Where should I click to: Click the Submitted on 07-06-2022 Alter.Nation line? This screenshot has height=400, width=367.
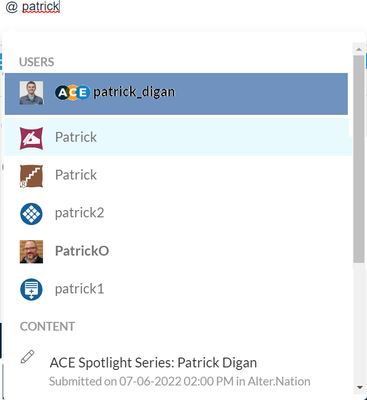pos(180,381)
